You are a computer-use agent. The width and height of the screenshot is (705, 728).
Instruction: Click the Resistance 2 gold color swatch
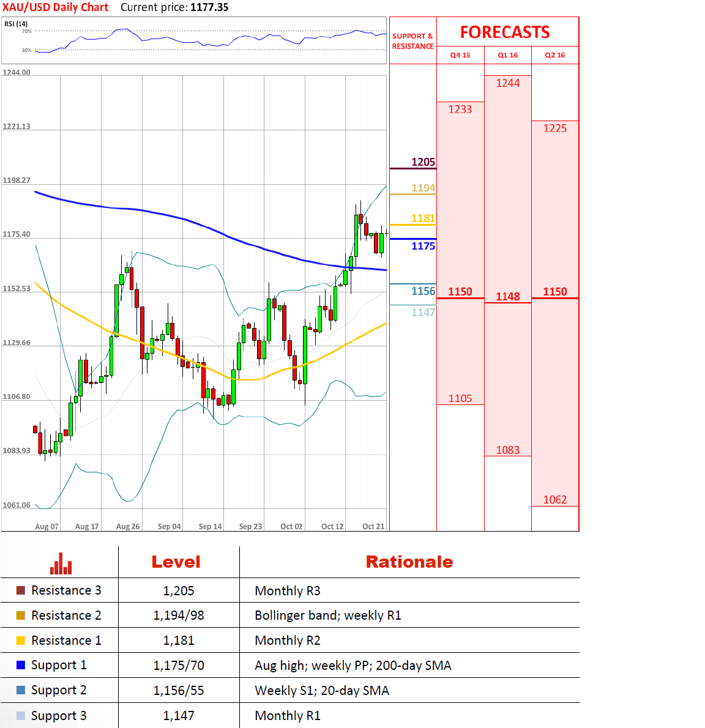pos(20,615)
